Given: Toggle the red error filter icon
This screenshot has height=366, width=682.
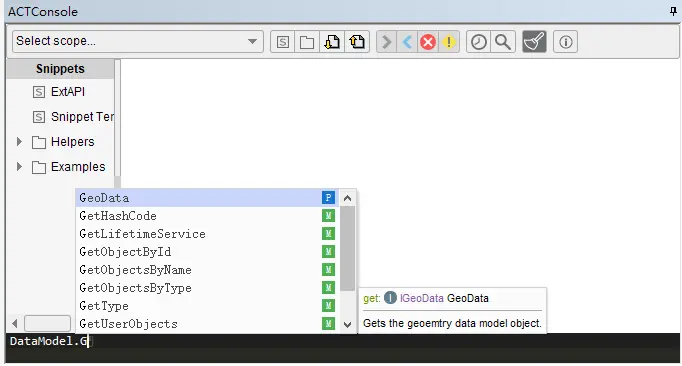Looking at the screenshot, I should click(x=428, y=42).
